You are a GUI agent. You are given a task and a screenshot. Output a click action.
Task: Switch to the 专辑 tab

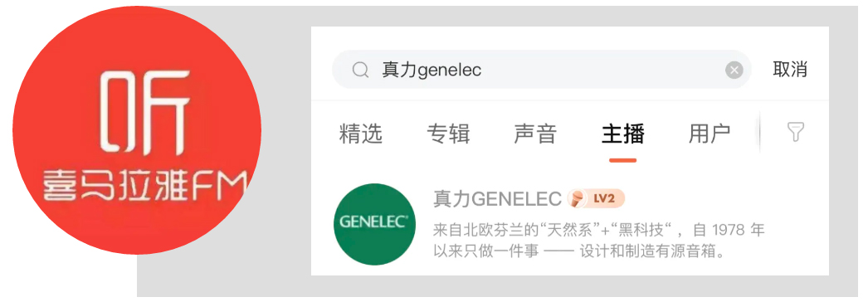point(448,134)
